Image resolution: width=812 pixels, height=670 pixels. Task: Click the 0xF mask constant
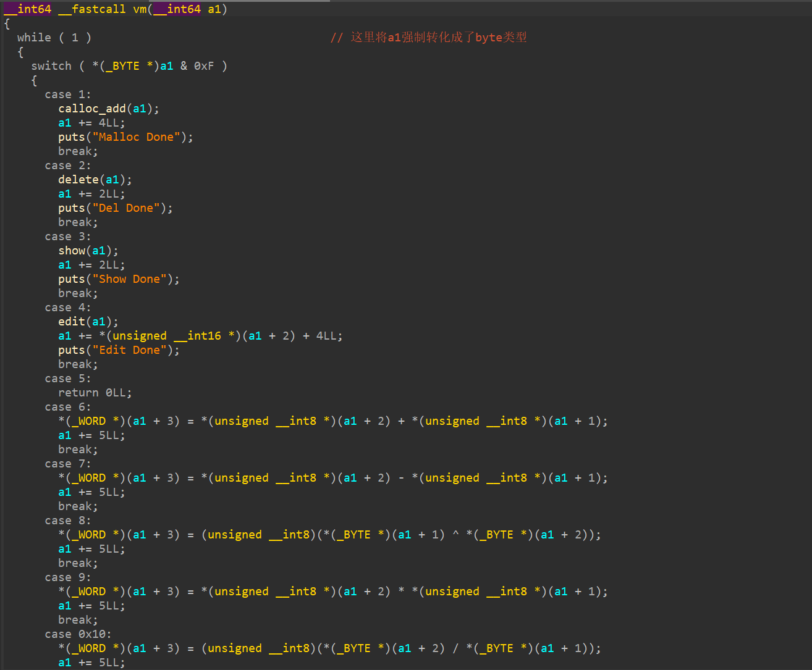[x=204, y=66]
